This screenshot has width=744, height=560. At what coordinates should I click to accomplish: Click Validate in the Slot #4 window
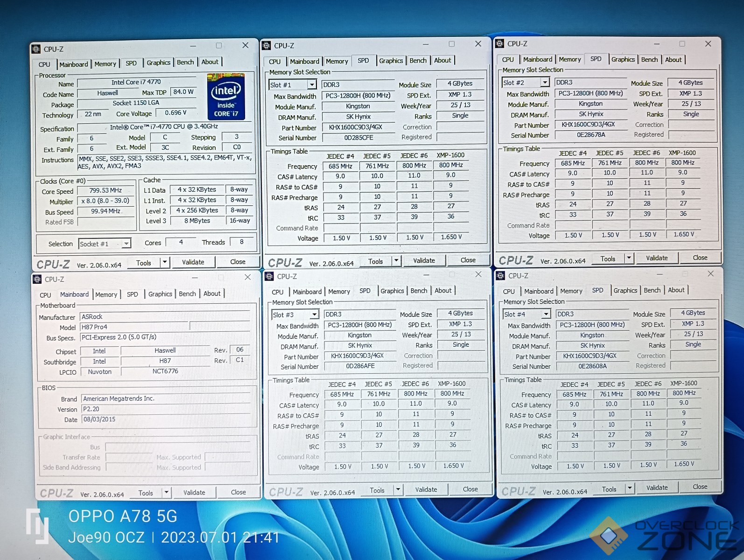pyautogui.click(x=657, y=488)
